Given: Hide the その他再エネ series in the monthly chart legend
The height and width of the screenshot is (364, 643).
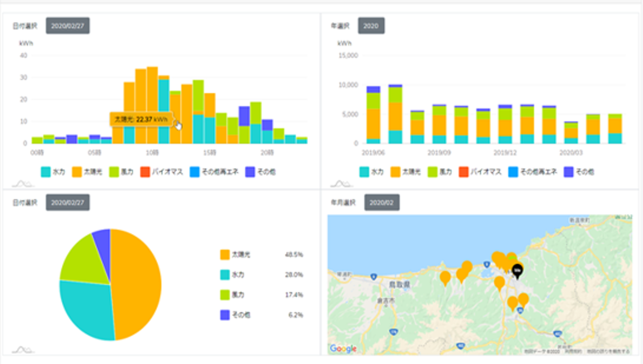Looking at the screenshot, I should coord(533,172).
